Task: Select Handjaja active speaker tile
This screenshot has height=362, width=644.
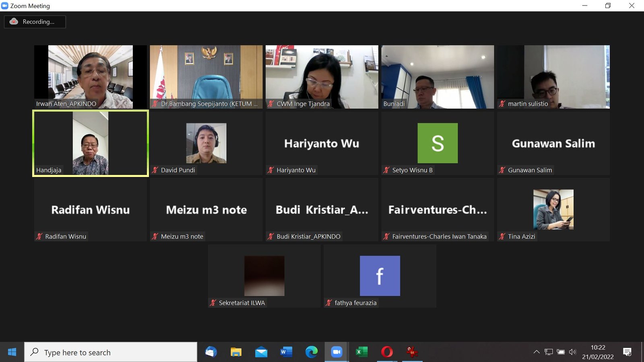Action: pos(91,143)
